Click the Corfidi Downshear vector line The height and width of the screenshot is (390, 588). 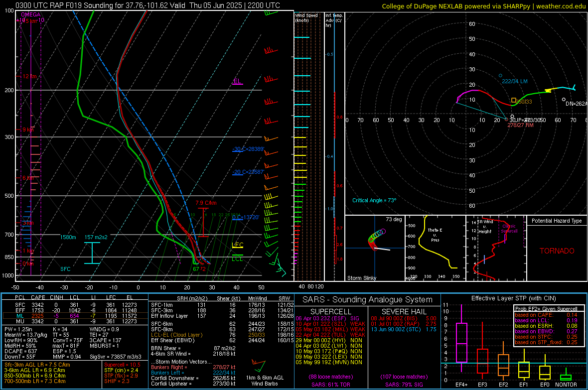point(193,378)
